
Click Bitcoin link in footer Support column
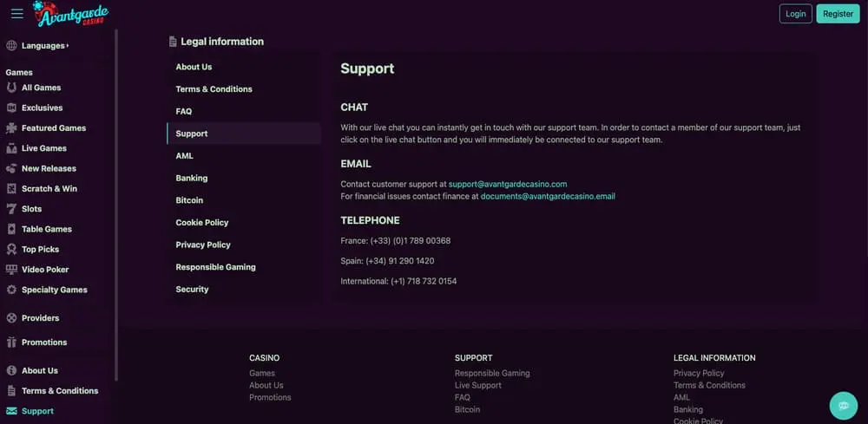pyautogui.click(x=467, y=409)
